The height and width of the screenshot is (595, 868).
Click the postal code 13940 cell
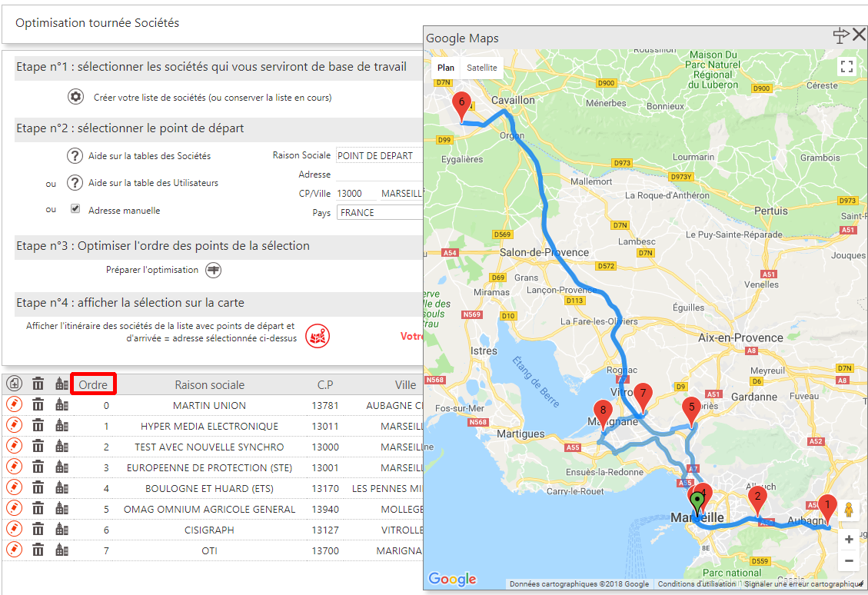325,509
